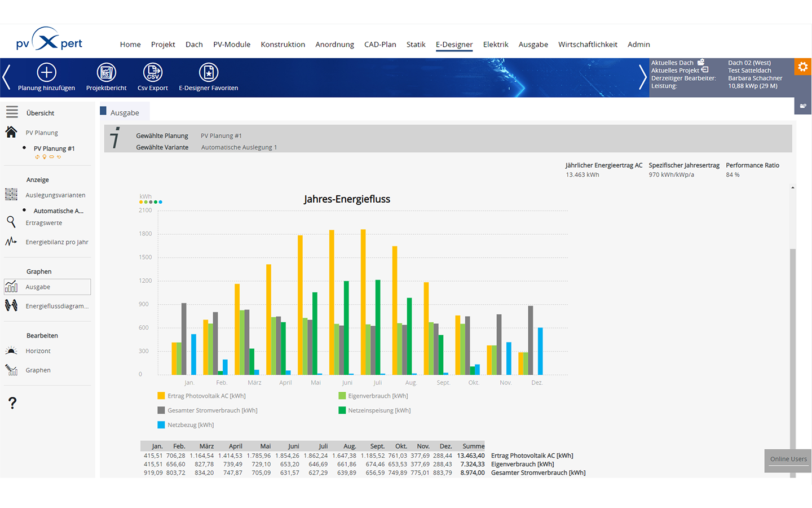Click the home icon beside PV Planung
This screenshot has width=812, height=508.
pos(11,132)
